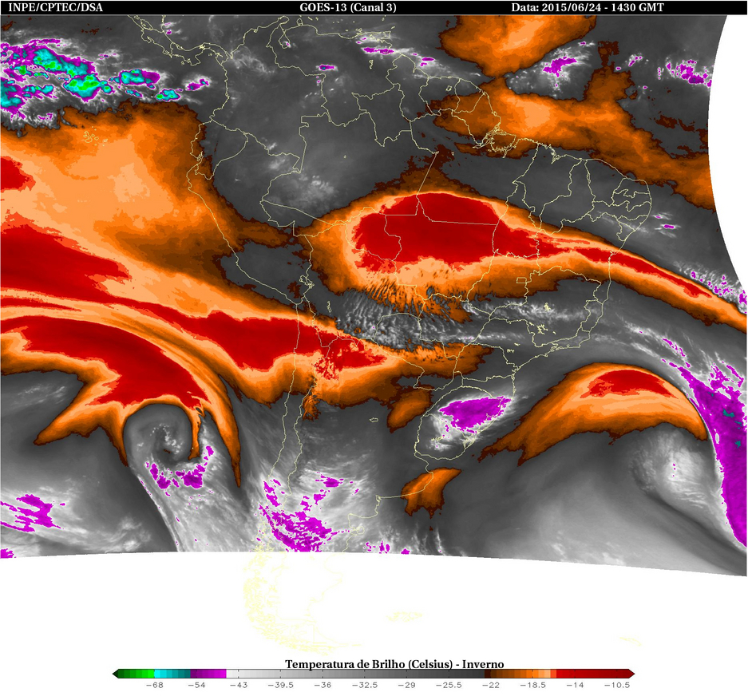Click the left arrow tip of the color bar
This screenshot has height=700, width=748.
point(115,674)
